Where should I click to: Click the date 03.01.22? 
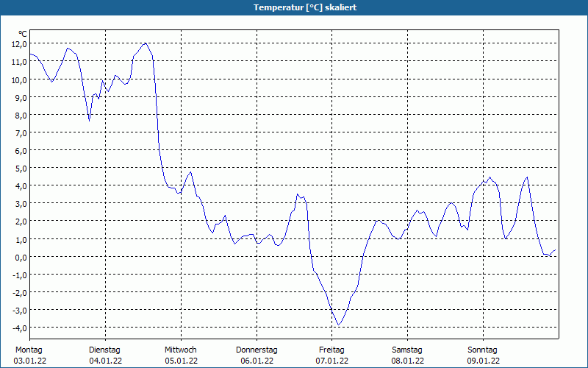click(x=30, y=361)
